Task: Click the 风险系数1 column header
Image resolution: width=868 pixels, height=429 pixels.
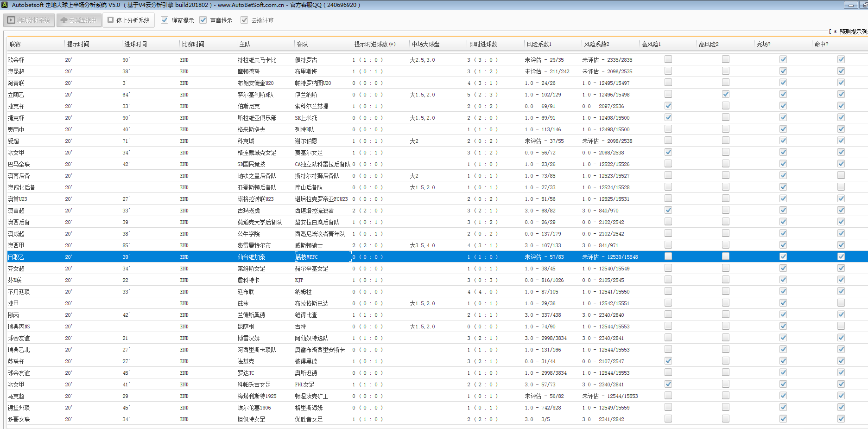Action: pyautogui.click(x=539, y=45)
